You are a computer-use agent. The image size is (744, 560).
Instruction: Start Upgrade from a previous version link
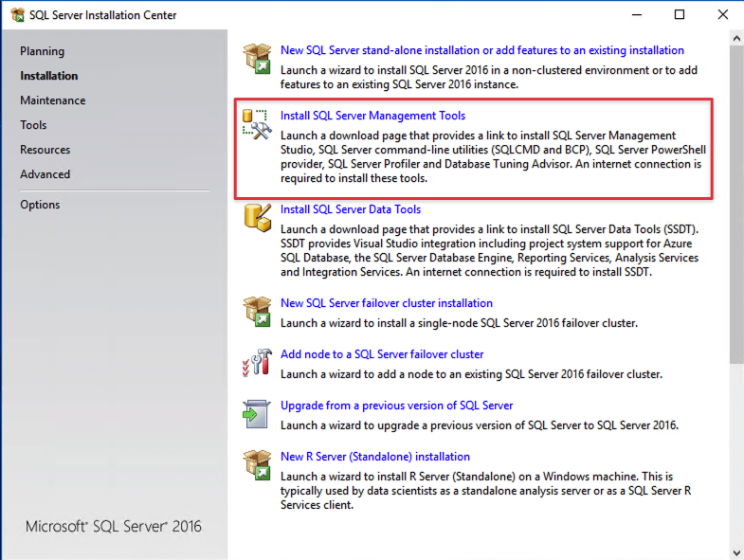(396, 406)
